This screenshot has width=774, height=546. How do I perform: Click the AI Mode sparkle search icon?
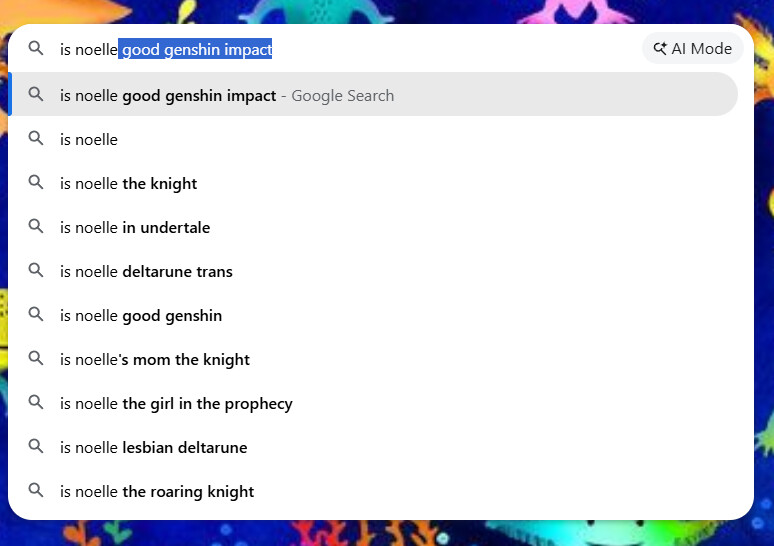click(660, 48)
